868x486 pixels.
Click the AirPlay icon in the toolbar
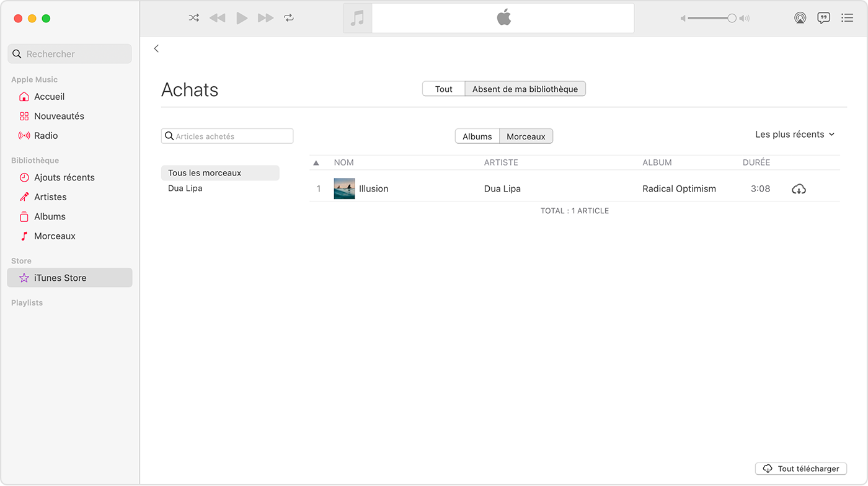tap(800, 18)
